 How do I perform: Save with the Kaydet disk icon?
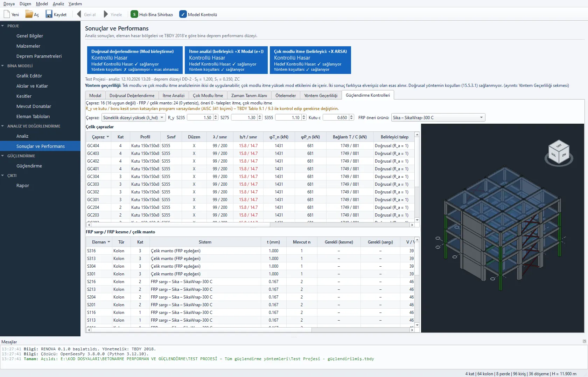pos(49,14)
